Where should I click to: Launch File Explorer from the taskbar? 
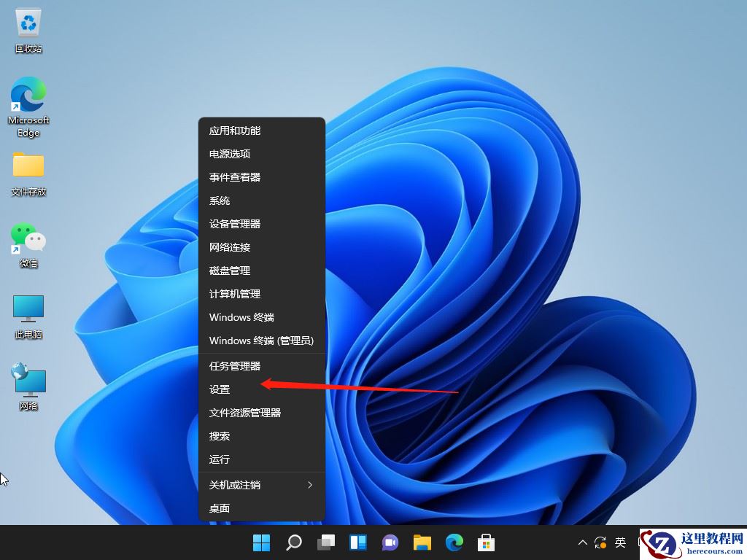click(422, 542)
